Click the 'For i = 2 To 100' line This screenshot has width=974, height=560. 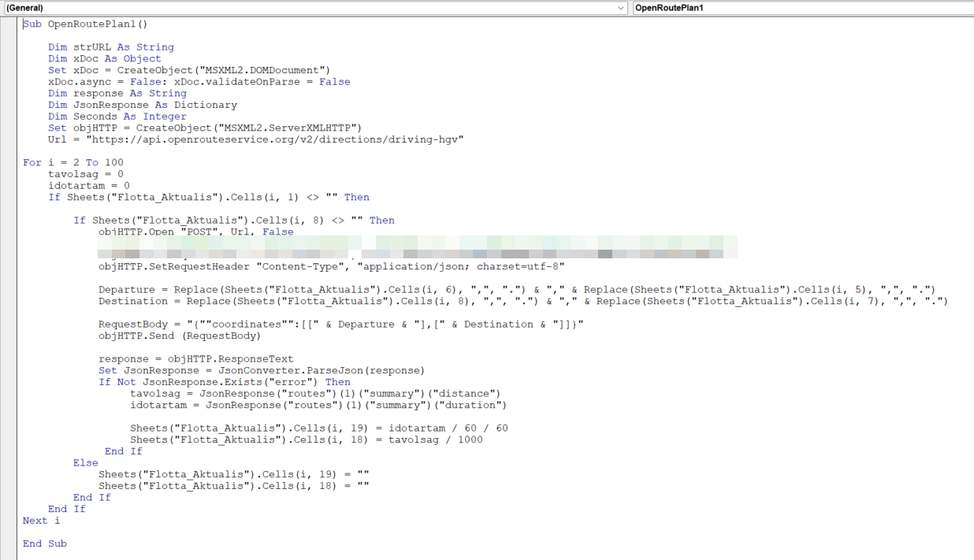(x=73, y=162)
